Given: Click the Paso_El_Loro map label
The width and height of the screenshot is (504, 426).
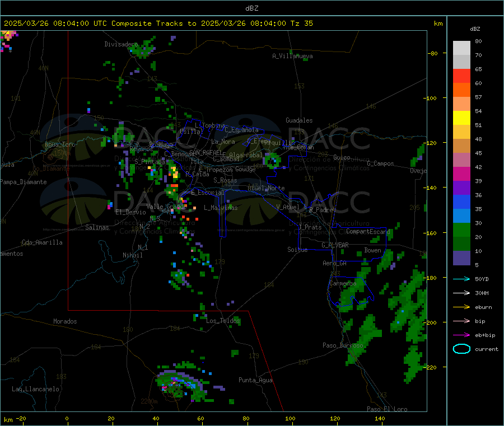Looking at the screenshot, I should tap(388, 409).
